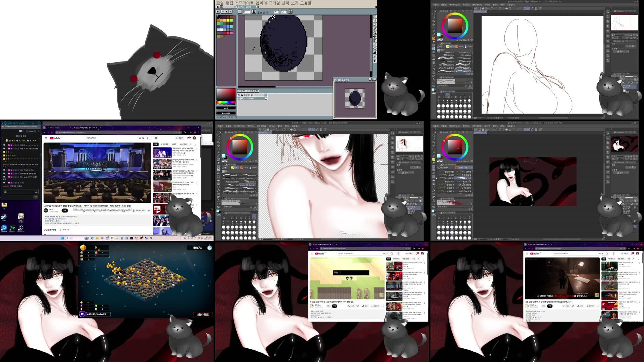Toggle visibility of Layer 1 in the sprite editor

239,98
